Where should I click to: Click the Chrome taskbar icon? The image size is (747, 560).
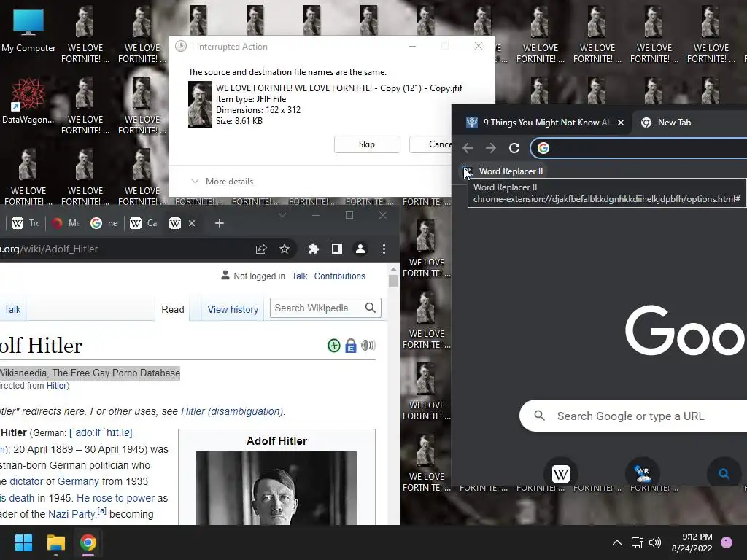point(88,542)
